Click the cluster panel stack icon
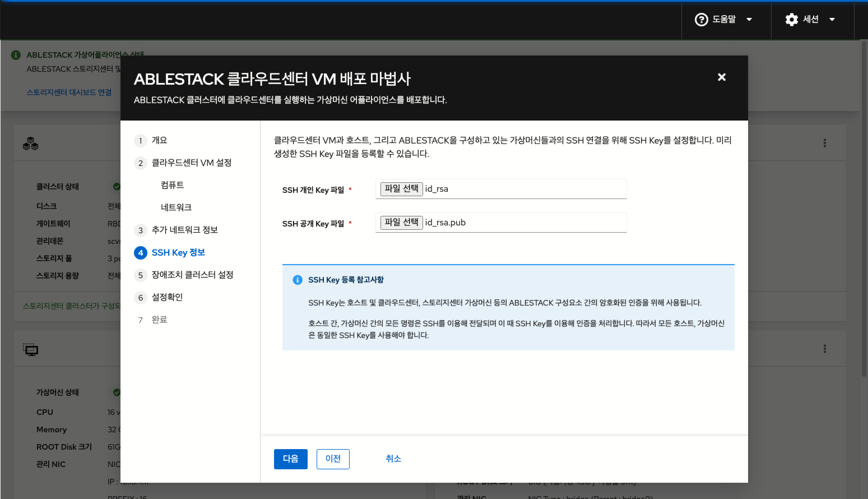Image resolution: width=868 pixels, height=499 pixels. (x=31, y=143)
